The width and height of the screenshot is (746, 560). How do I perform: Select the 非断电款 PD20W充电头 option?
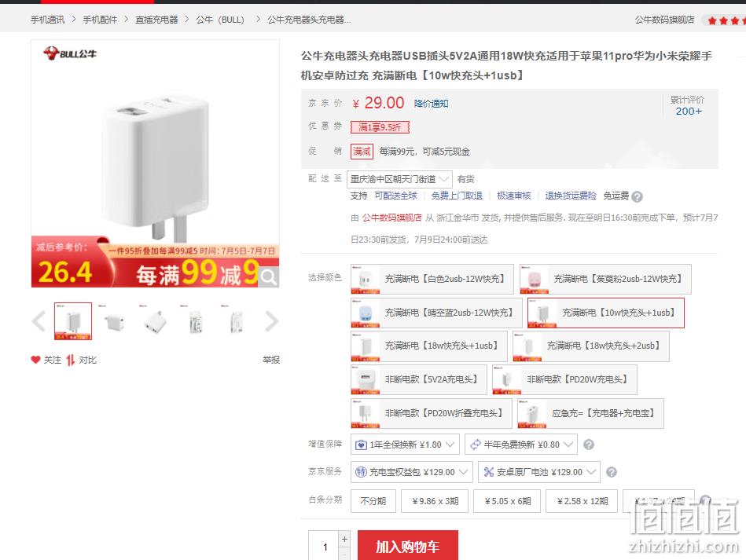564,379
